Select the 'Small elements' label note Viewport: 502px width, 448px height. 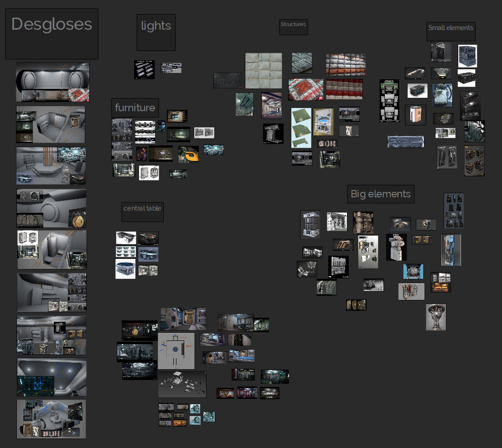coord(451,31)
